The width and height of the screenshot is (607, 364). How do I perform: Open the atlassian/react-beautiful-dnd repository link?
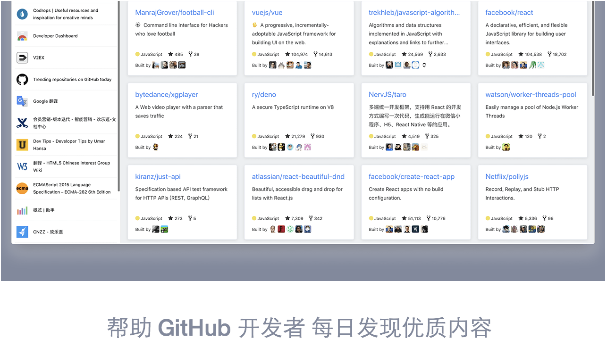coord(298,177)
